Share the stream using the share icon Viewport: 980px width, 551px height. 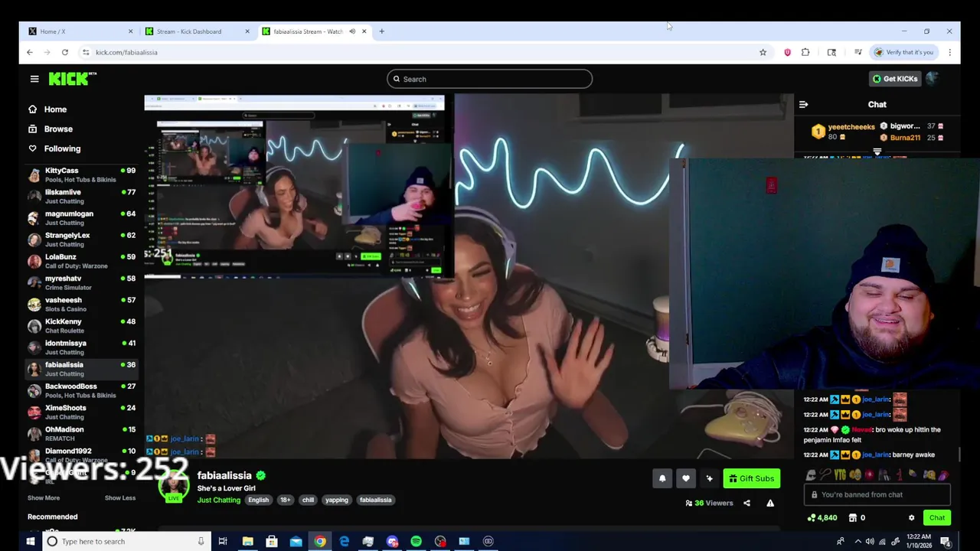(x=746, y=503)
